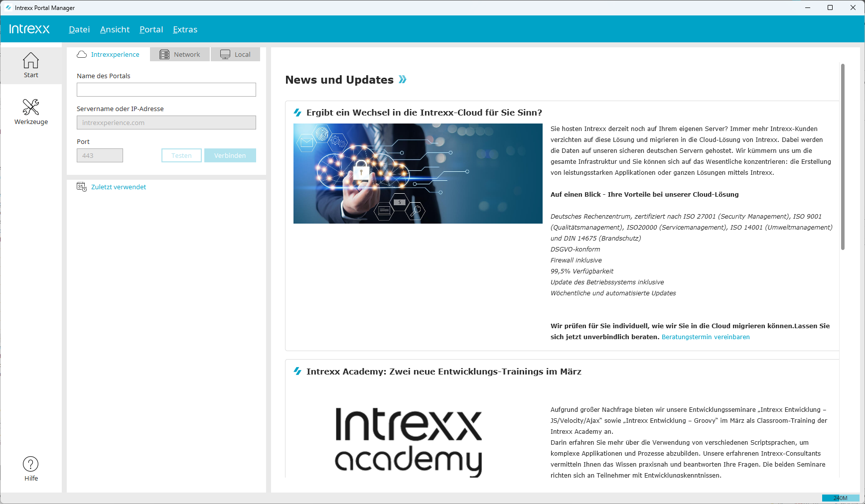This screenshot has height=504, width=865.
Task: Click the Testen button
Action: [x=181, y=155]
